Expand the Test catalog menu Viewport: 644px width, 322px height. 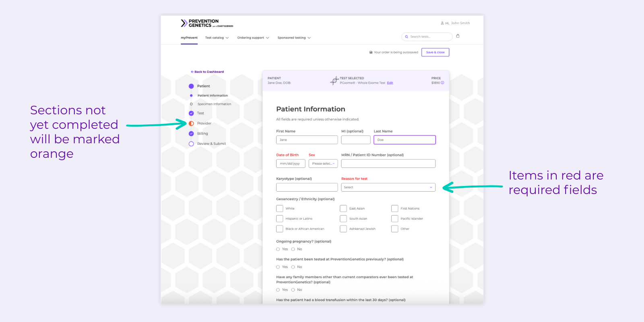[x=217, y=38]
